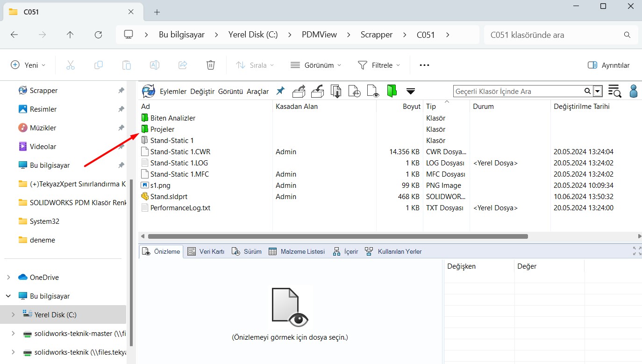Click the Geçerli Klasör İçinde Ara field
The image size is (642, 364).
pos(518,91)
